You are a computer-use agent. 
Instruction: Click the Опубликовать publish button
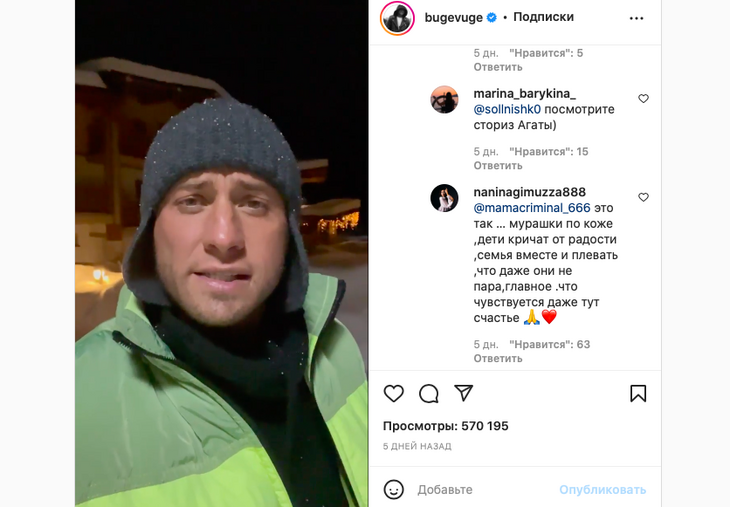602,490
